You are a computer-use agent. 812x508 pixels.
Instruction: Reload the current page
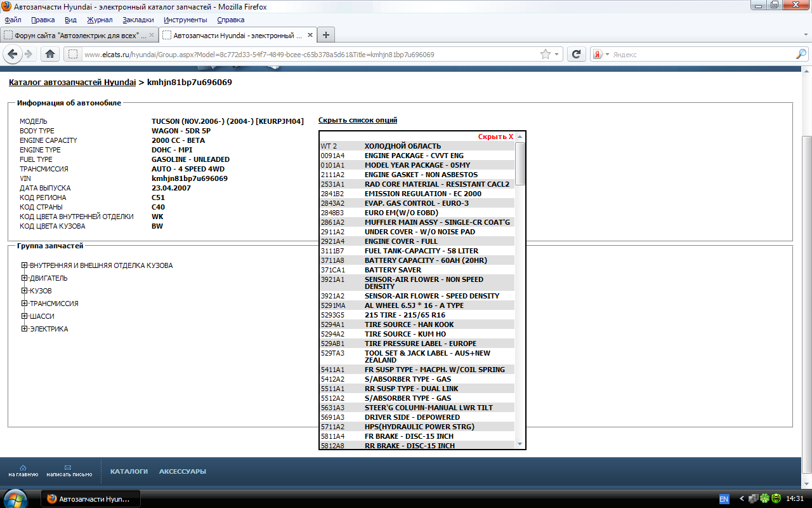576,54
